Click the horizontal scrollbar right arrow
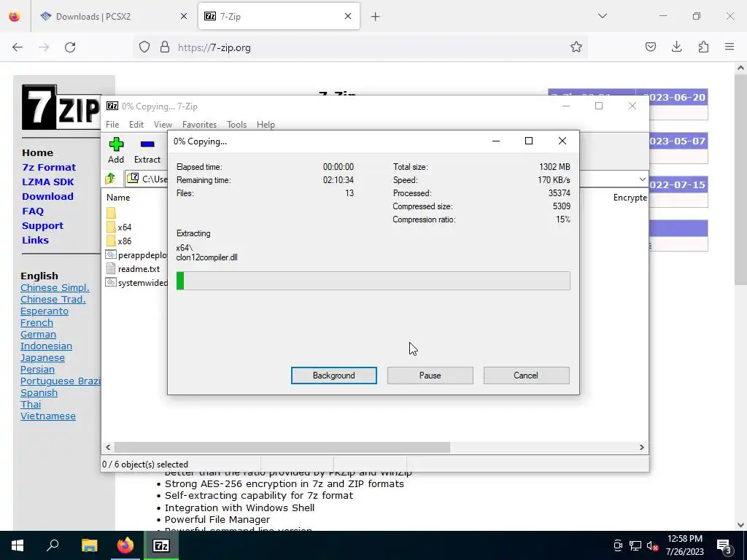747x560 pixels. coord(641,447)
